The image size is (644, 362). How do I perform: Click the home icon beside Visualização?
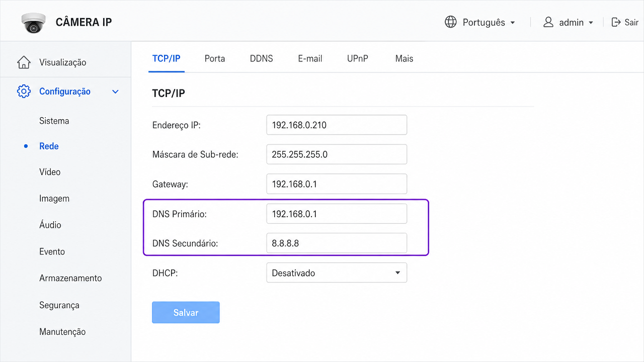tap(24, 62)
